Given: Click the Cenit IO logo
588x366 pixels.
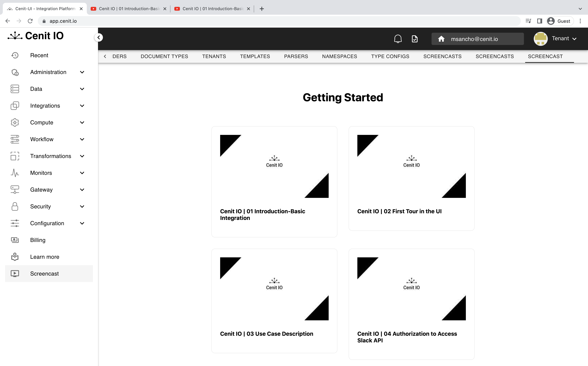Looking at the screenshot, I should tap(36, 36).
